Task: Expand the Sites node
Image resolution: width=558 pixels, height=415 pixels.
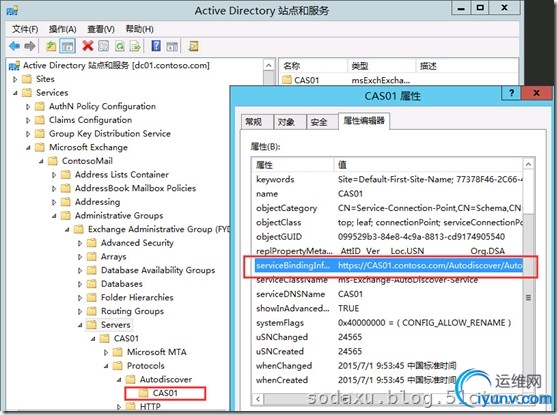Action: pyautogui.click(x=15, y=79)
